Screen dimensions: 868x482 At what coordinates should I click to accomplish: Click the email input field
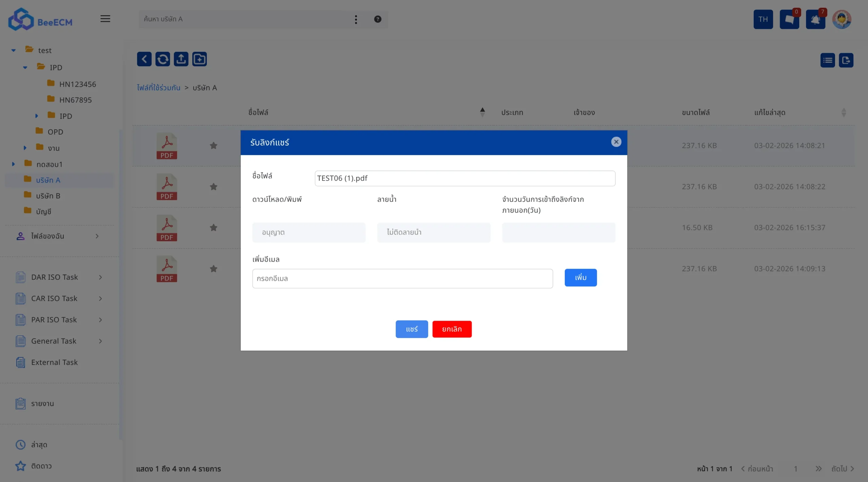(x=402, y=278)
